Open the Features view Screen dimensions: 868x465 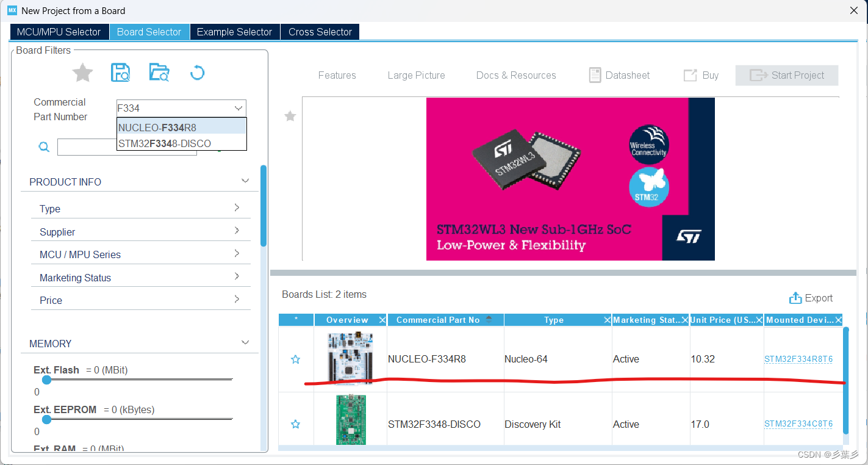pyautogui.click(x=337, y=75)
